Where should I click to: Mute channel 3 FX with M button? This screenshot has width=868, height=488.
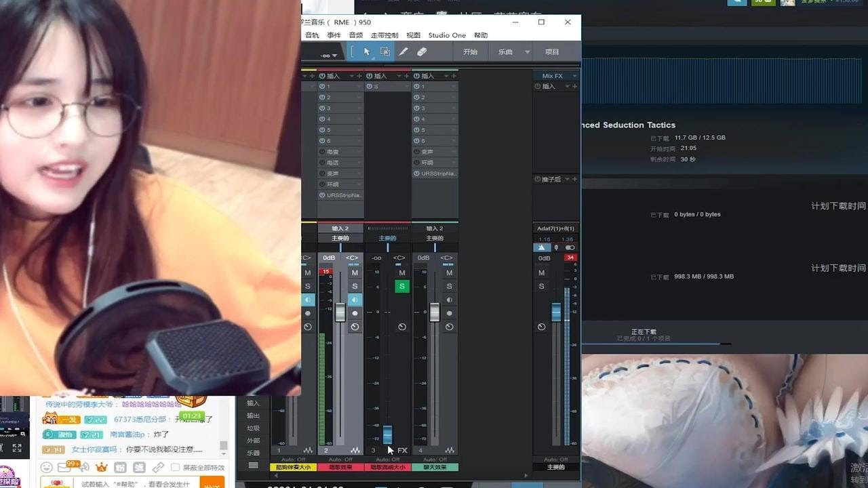(401, 272)
